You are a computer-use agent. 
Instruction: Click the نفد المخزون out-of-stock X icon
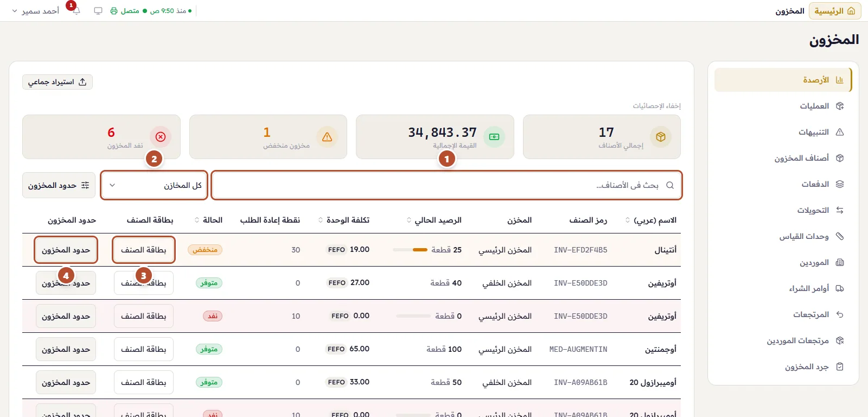[161, 137]
